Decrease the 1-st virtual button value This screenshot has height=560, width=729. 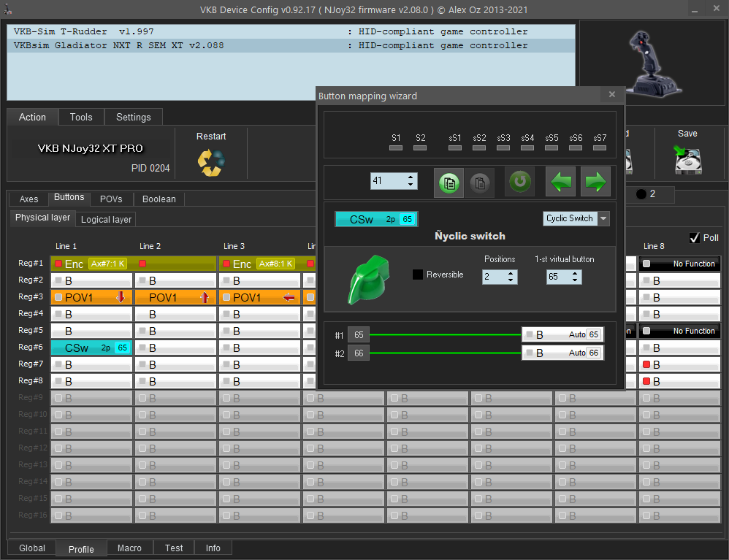pyautogui.click(x=575, y=280)
